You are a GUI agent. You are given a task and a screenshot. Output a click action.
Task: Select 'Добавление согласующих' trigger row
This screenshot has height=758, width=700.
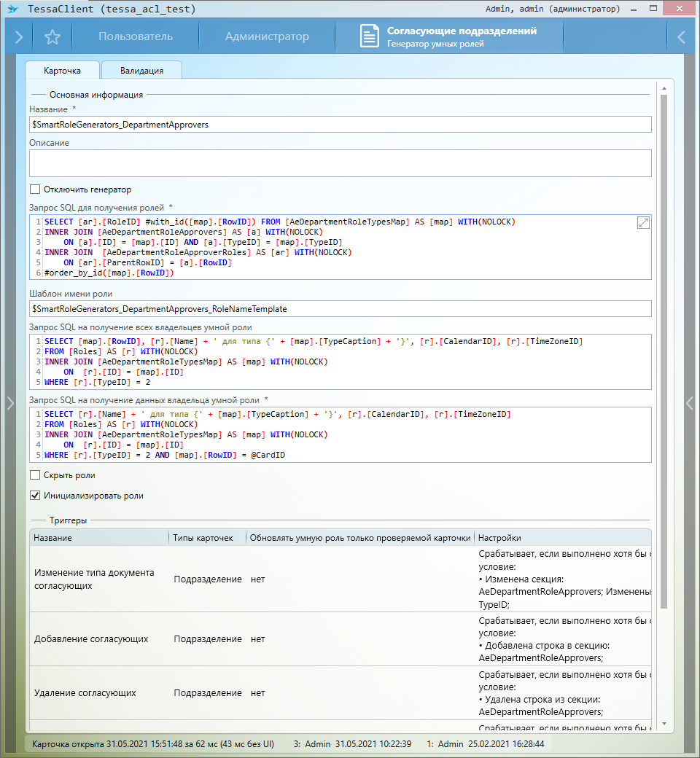(x=91, y=639)
